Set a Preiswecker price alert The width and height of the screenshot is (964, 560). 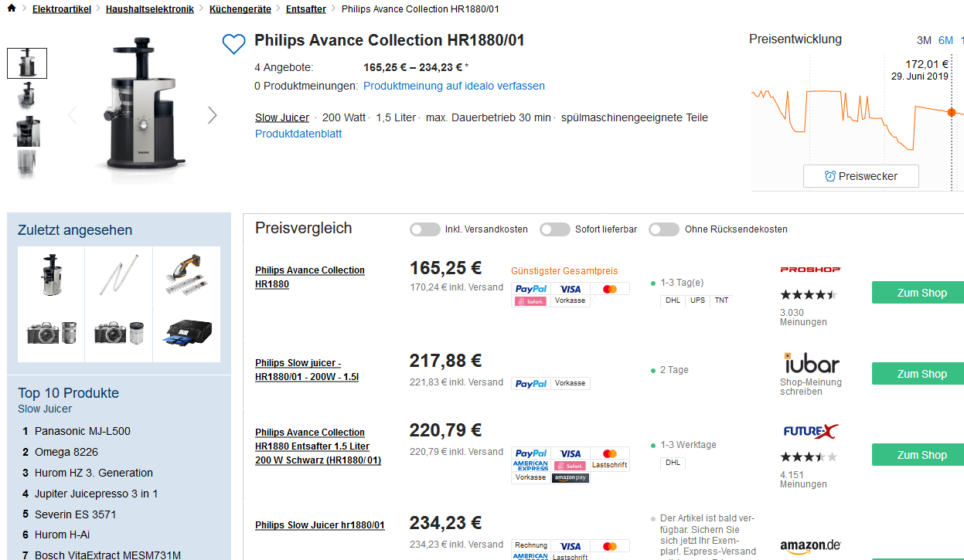[x=860, y=176]
